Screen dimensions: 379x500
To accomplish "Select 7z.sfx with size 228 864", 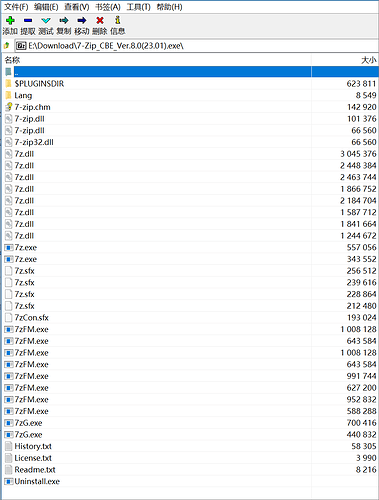I will pos(191,294).
